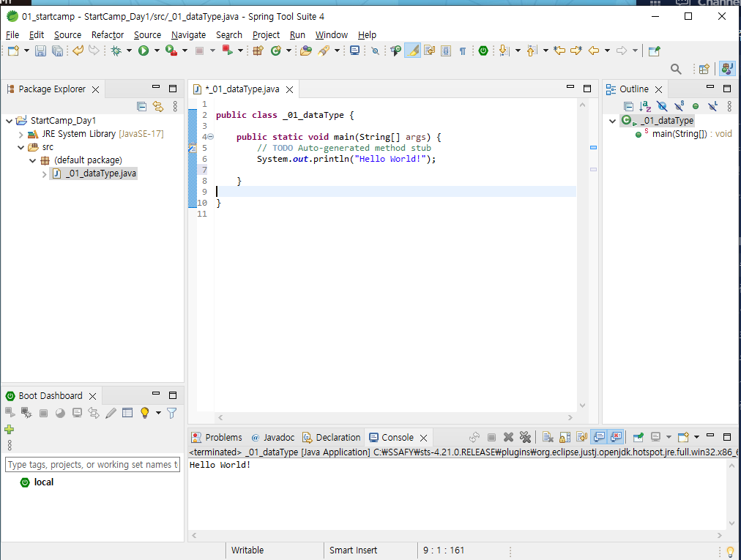
Task: Toggle Mark Occurrences highlighter icon
Action: coord(412,51)
